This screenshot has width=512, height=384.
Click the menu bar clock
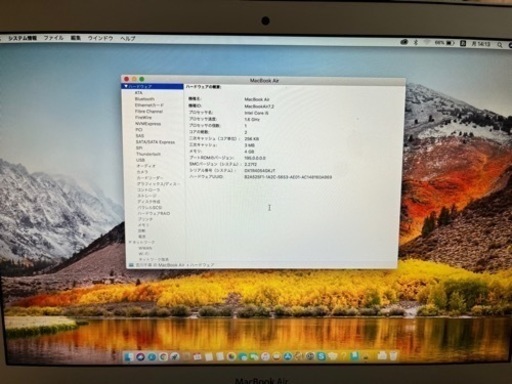tap(480, 44)
